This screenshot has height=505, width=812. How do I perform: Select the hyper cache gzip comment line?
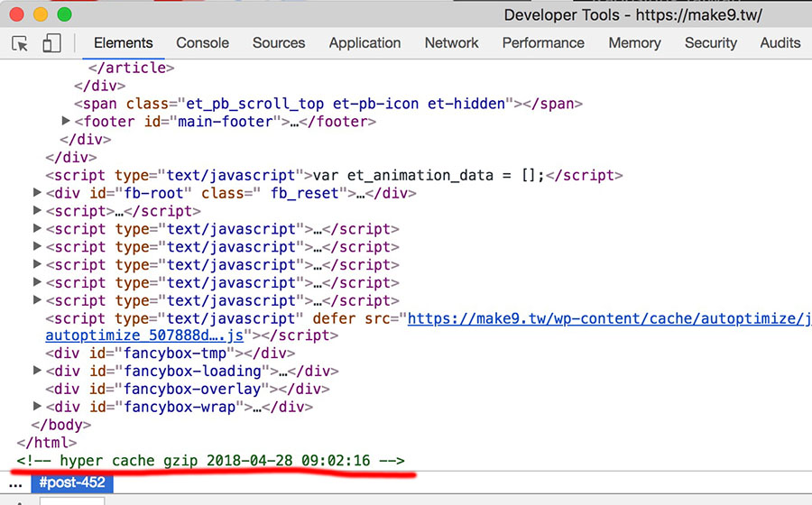click(x=211, y=461)
